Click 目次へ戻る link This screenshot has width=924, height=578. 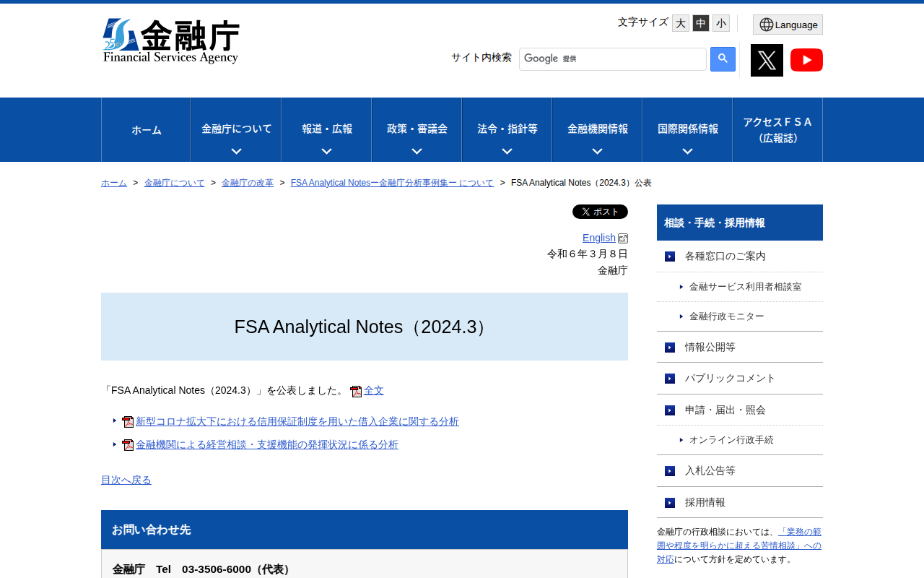click(x=126, y=480)
